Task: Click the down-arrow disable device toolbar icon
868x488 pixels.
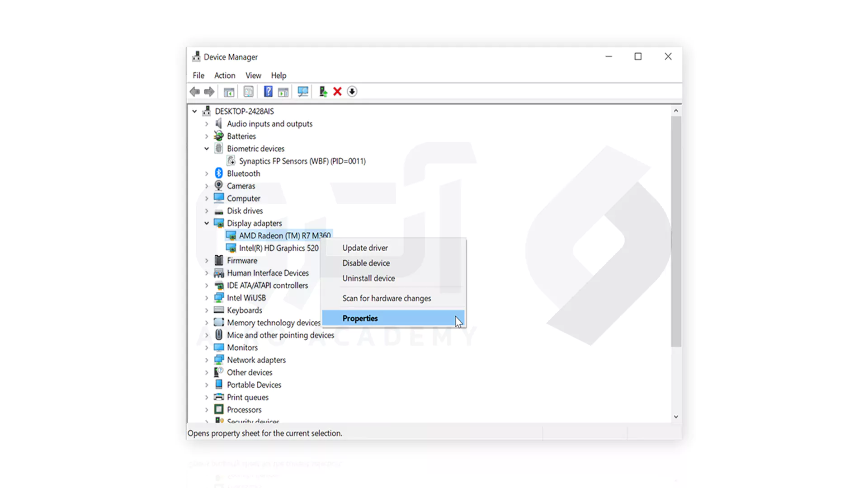Action: 352,92
